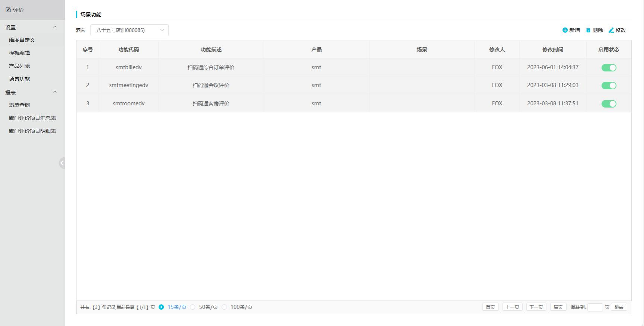This screenshot has width=644, height=326.
Task: Click the 删除 trash icon
Action: coord(588,30)
